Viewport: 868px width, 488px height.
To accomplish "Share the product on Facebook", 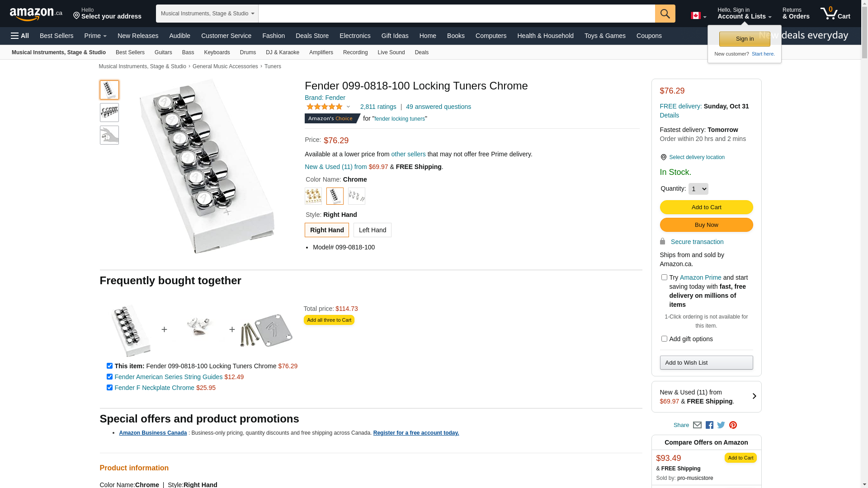I will click(709, 425).
